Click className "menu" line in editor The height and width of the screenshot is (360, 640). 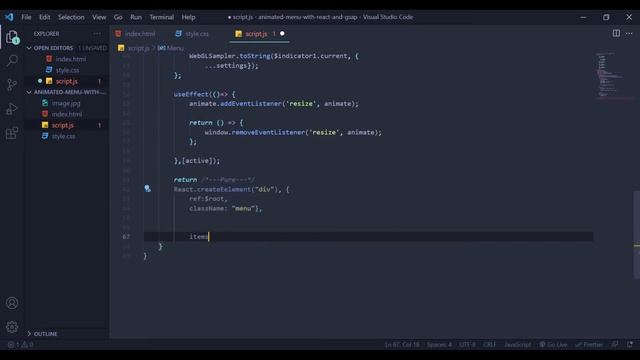click(225, 208)
